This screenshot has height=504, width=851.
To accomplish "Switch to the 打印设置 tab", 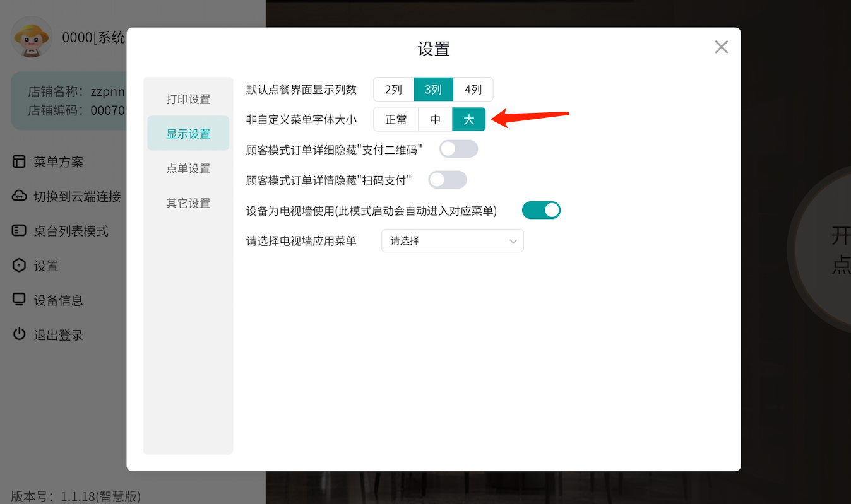I will click(x=188, y=98).
